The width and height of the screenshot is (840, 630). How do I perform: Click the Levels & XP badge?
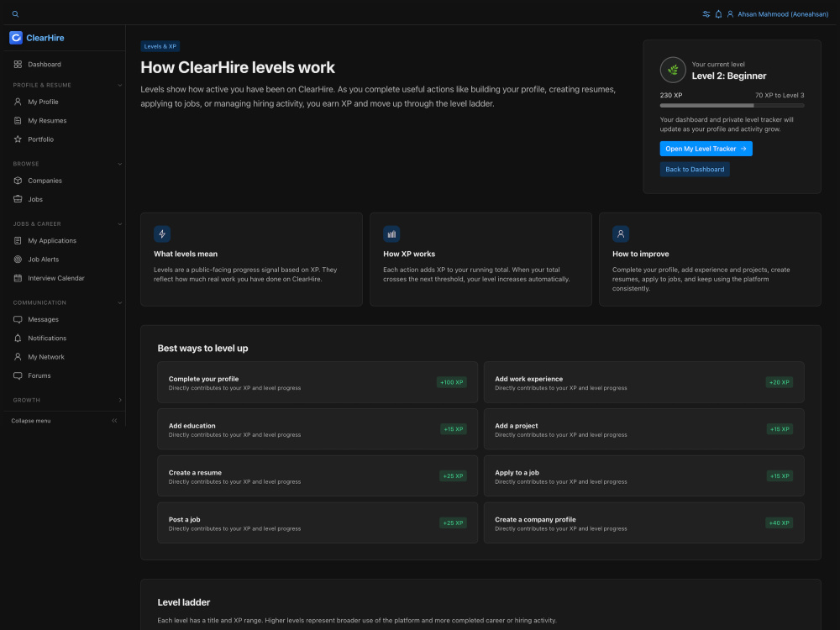coord(160,46)
